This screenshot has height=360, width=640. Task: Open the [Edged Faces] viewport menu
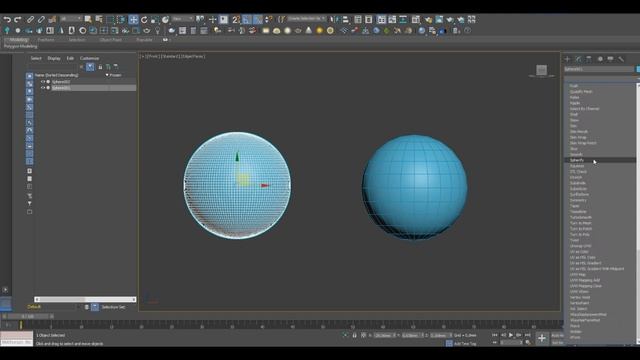coord(193,56)
